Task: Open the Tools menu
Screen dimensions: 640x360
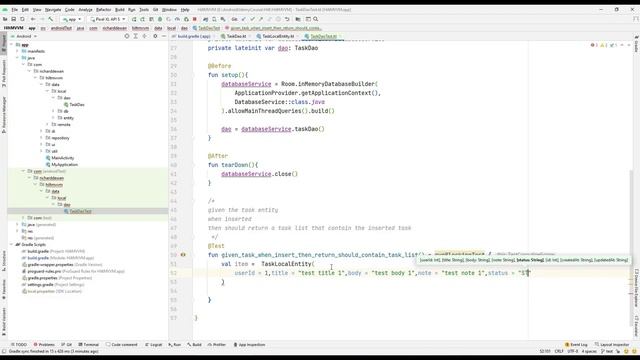Action: click(x=144, y=9)
